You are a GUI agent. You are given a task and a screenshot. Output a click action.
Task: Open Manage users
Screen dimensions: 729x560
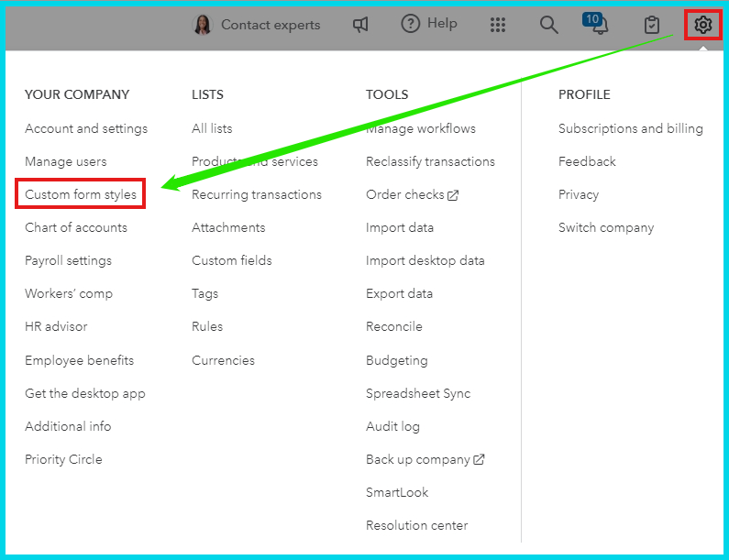65,161
